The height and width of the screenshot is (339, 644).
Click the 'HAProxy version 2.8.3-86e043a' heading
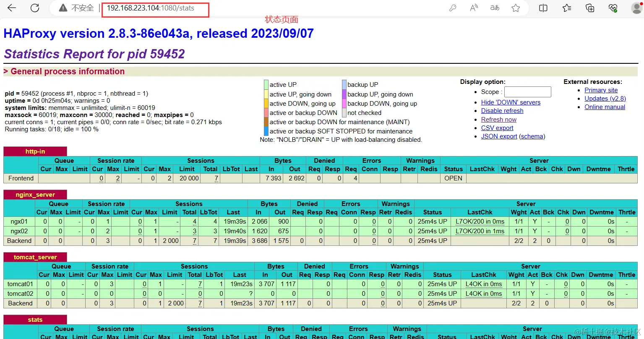pos(159,34)
